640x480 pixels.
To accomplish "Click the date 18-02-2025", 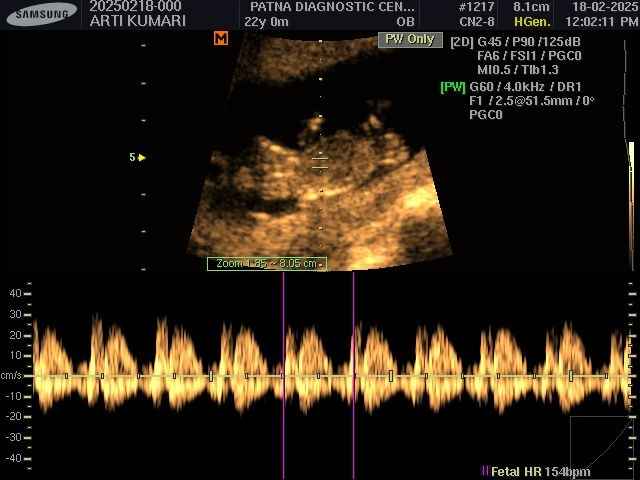I will pyautogui.click(x=605, y=7).
